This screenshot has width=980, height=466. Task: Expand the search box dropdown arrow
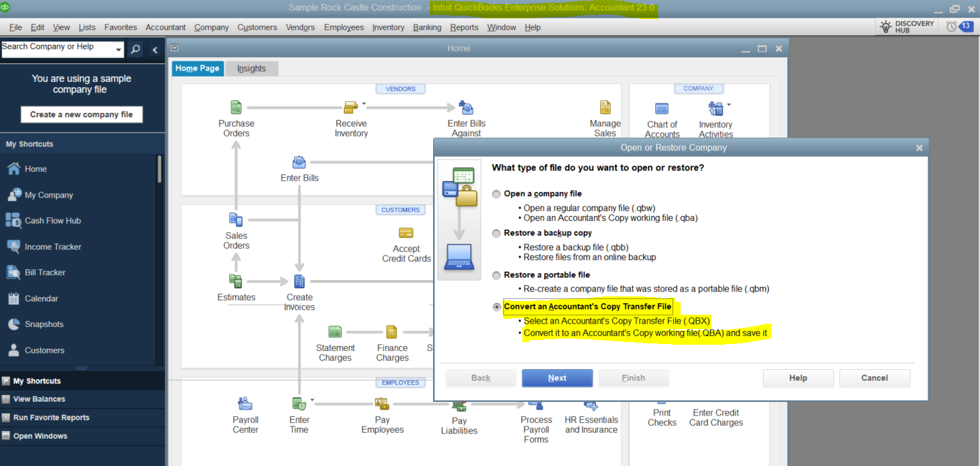pyautogui.click(x=119, y=50)
